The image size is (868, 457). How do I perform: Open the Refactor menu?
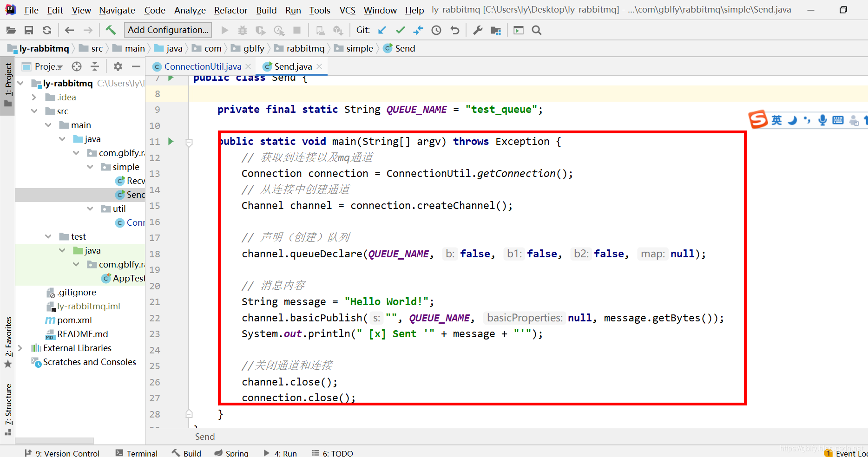pyautogui.click(x=230, y=10)
